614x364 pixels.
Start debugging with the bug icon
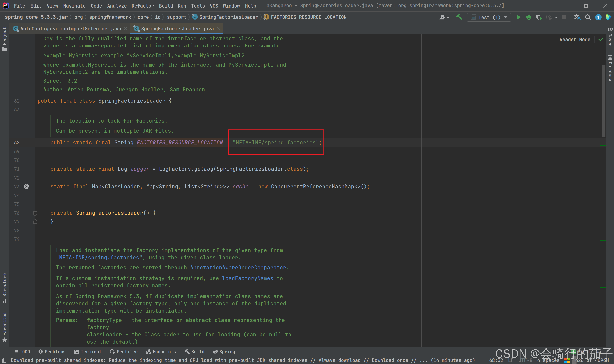pos(528,17)
